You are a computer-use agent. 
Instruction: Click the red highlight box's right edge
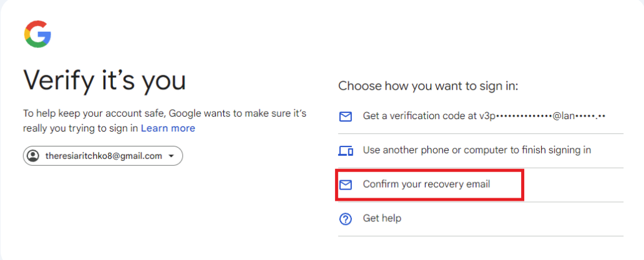coord(522,185)
